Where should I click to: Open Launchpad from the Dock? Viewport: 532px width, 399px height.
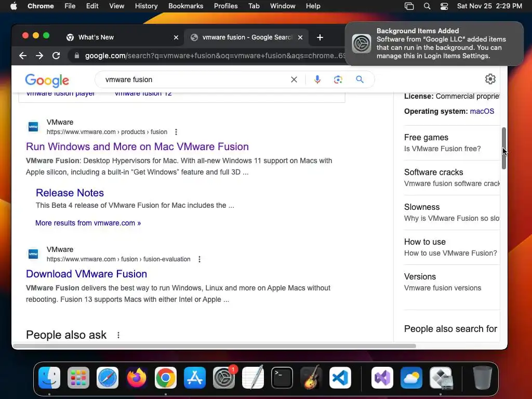tap(78, 378)
